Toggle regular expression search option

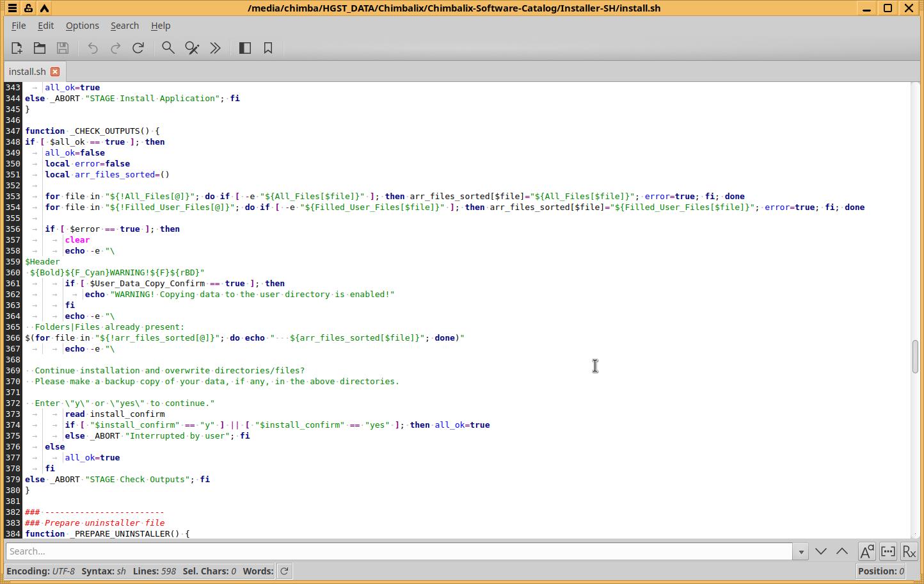909,551
